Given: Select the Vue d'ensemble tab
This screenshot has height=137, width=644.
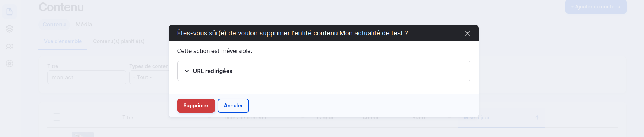Looking at the screenshot, I should 63,41.
